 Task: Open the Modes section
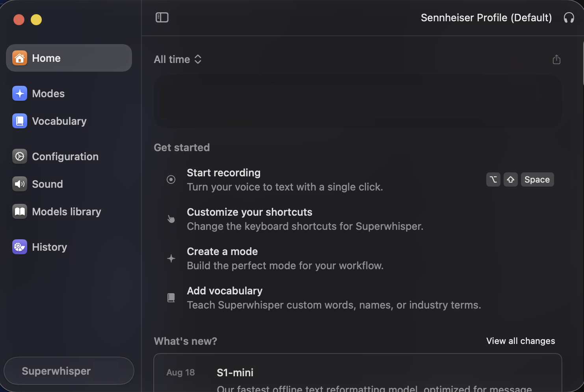(69, 93)
